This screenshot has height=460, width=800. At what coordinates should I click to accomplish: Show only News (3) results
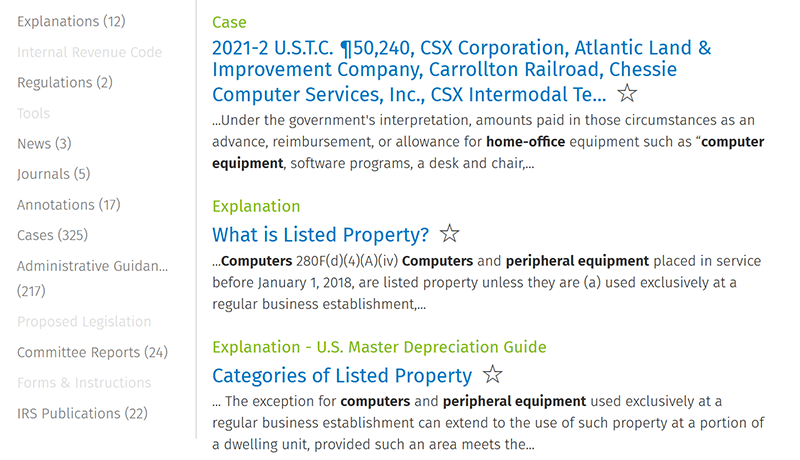44,143
